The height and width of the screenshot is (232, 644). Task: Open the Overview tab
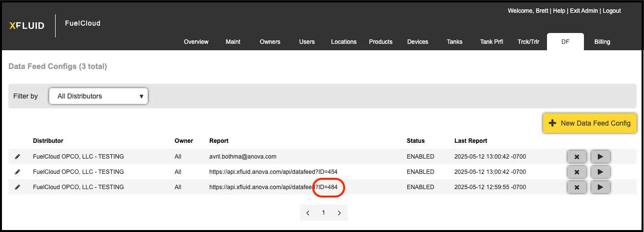click(196, 42)
